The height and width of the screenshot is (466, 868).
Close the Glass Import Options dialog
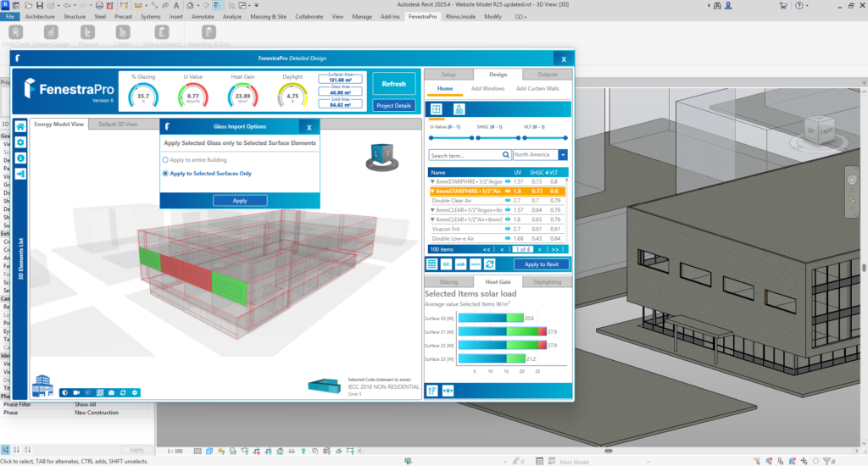click(309, 127)
